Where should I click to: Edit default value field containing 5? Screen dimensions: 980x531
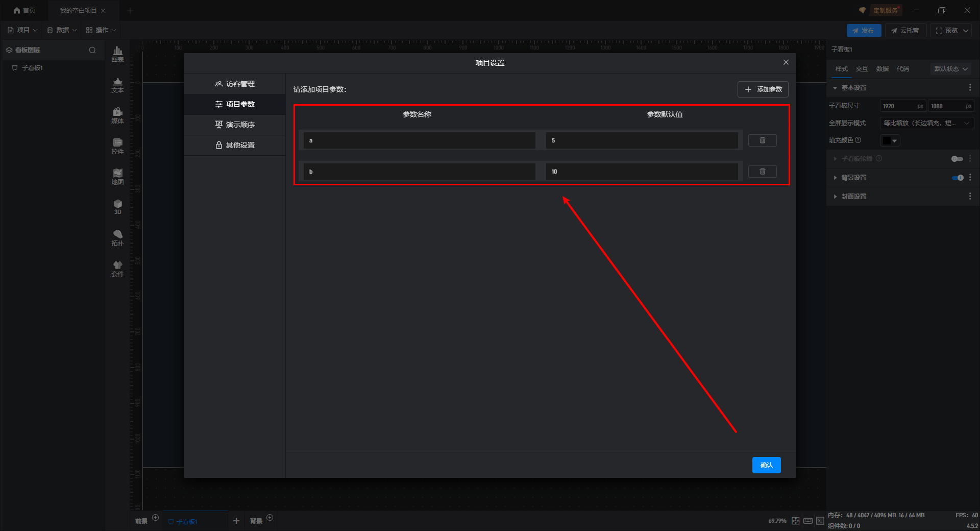[x=642, y=140]
